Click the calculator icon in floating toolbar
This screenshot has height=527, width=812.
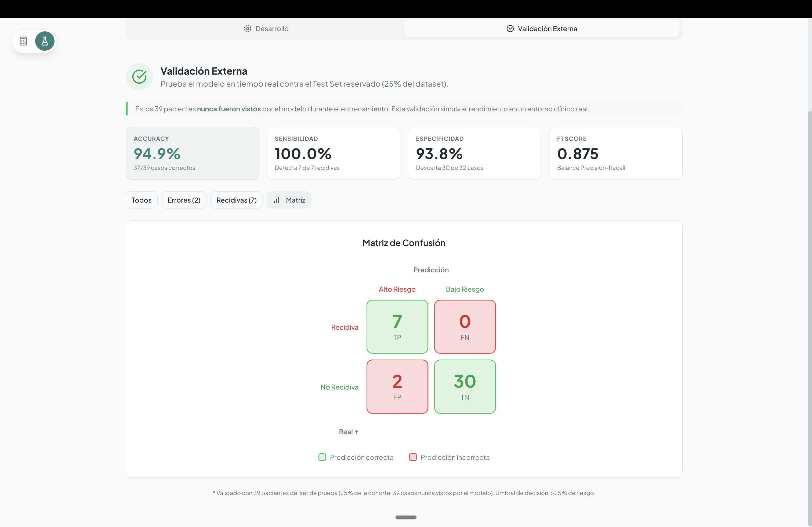(23, 41)
